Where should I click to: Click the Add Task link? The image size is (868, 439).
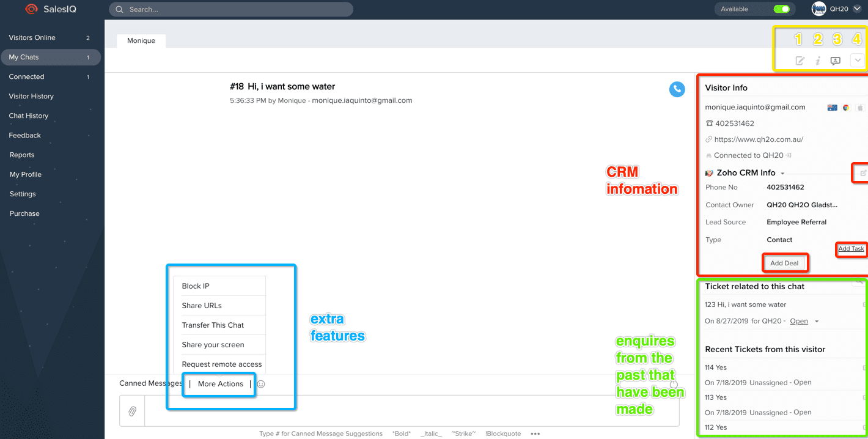point(851,249)
